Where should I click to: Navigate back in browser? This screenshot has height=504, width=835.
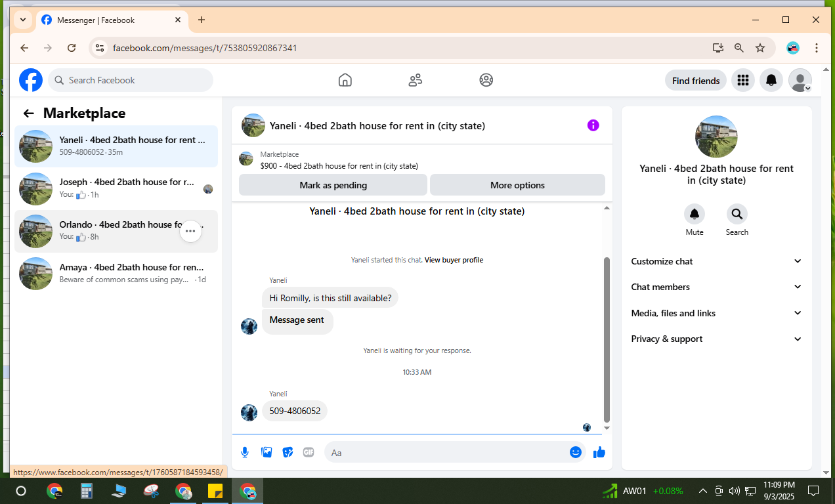[24, 48]
